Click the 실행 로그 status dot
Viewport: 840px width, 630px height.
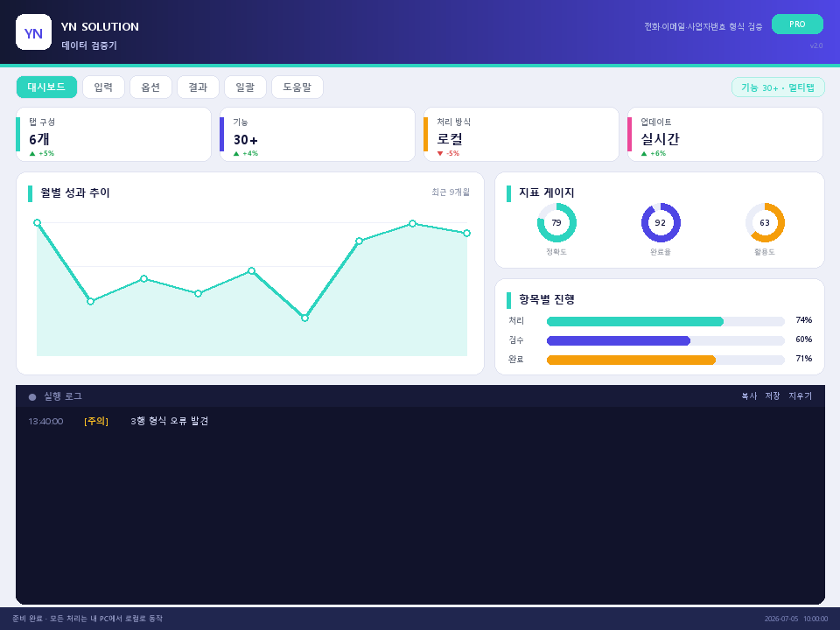click(x=32, y=397)
